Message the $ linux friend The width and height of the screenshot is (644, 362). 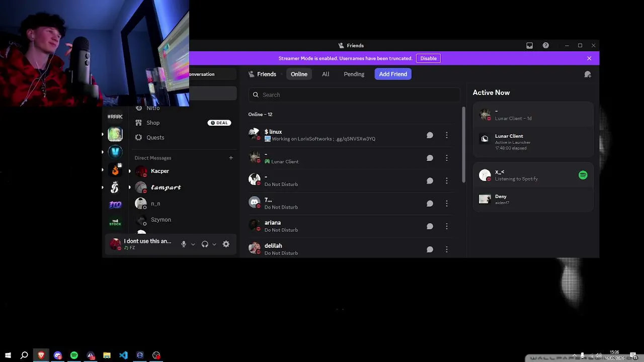[430, 135]
